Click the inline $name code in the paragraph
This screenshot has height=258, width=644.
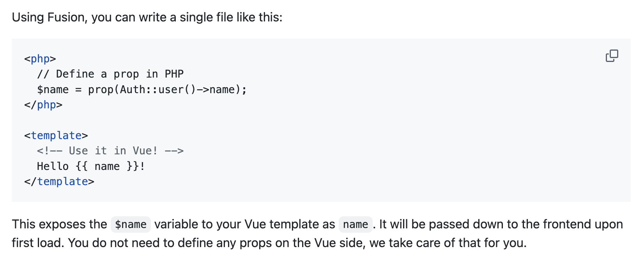131,224
